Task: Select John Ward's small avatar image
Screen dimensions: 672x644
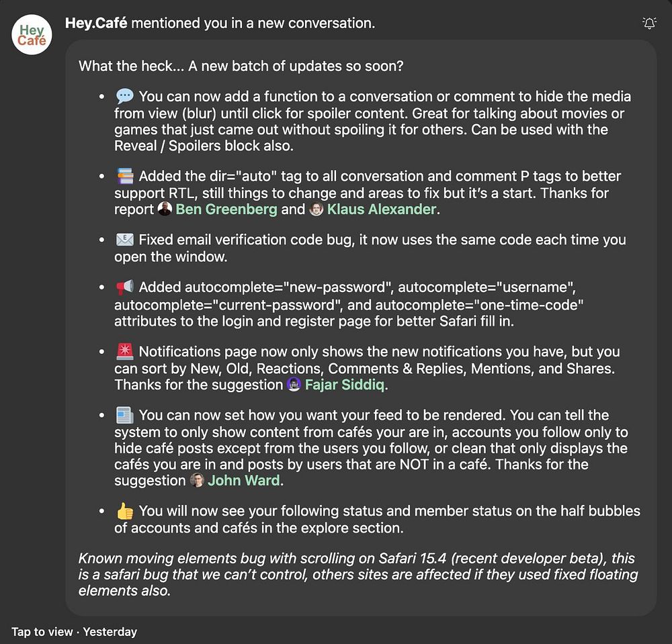Action: pyautogui.click(x=197, y=481)
